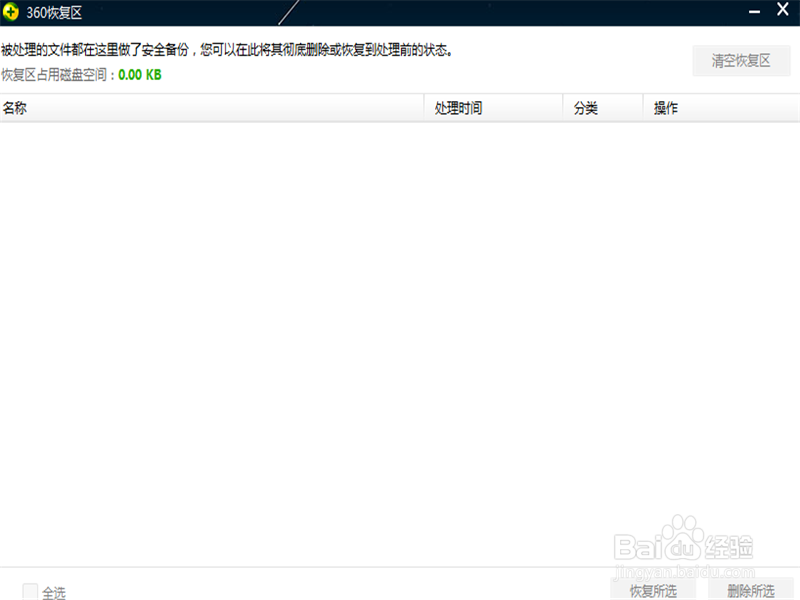Click the 分类 column header
Image resolution: width=800 pixels, height=600 pixels.
tap(584, 107)
